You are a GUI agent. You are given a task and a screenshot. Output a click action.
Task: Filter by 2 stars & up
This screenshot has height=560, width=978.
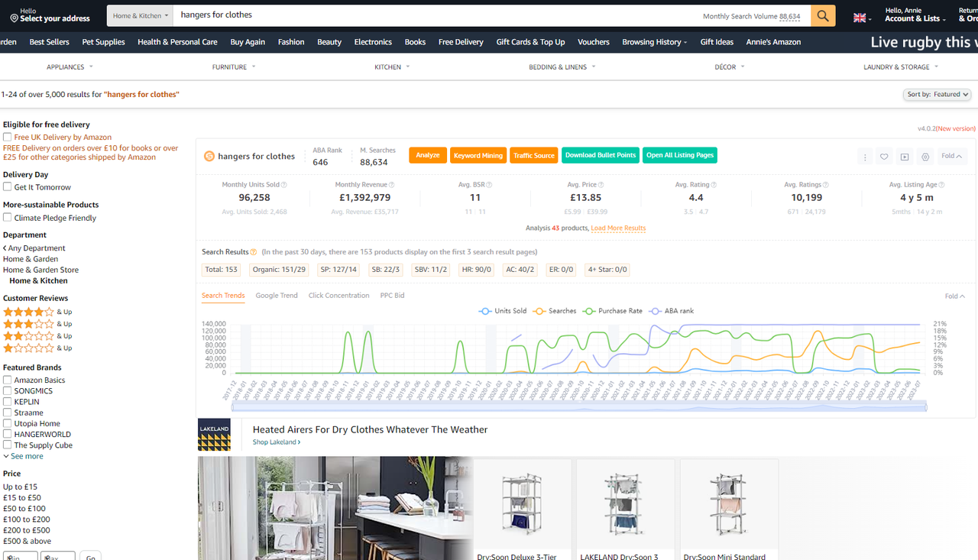pyautogui.click(x=37, y=336)
